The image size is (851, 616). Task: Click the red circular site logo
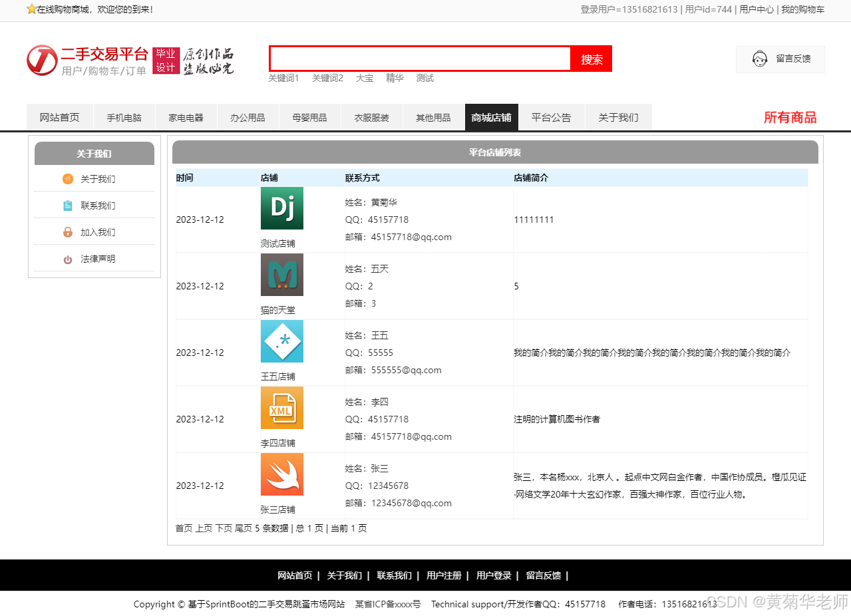(41, 60)
